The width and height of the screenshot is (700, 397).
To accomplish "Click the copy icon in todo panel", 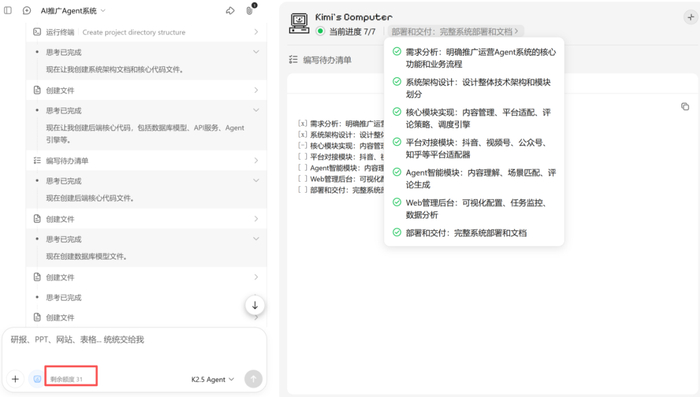I will click(685, 106).
